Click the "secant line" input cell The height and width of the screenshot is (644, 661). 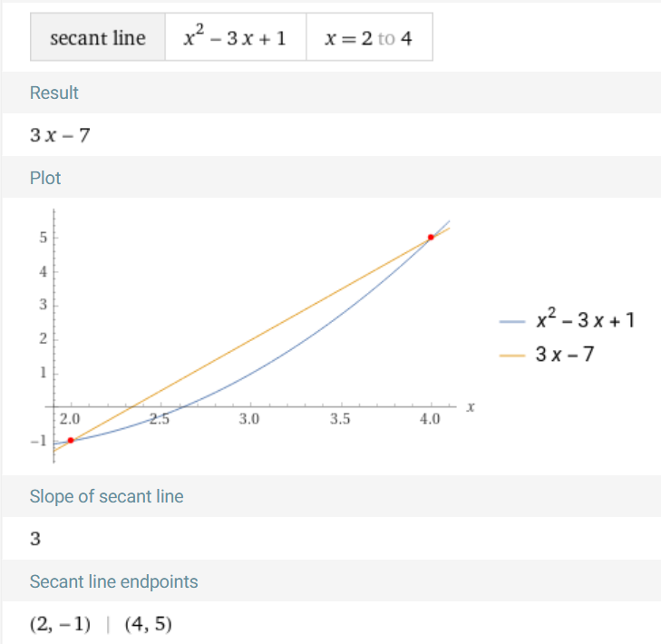[x=98, y=39]
